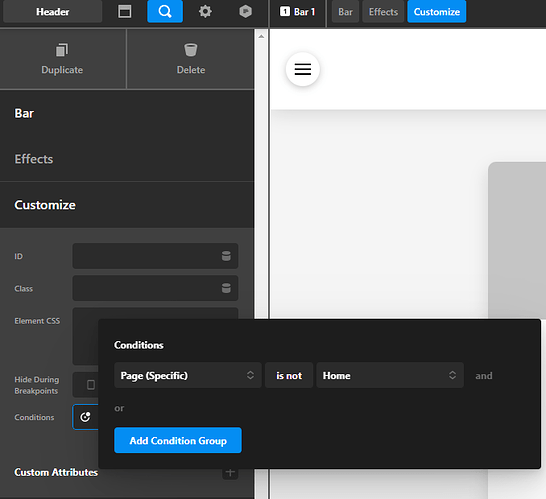Add a custom attribute with plus icon
546x499 pixels.
(230, 472)
